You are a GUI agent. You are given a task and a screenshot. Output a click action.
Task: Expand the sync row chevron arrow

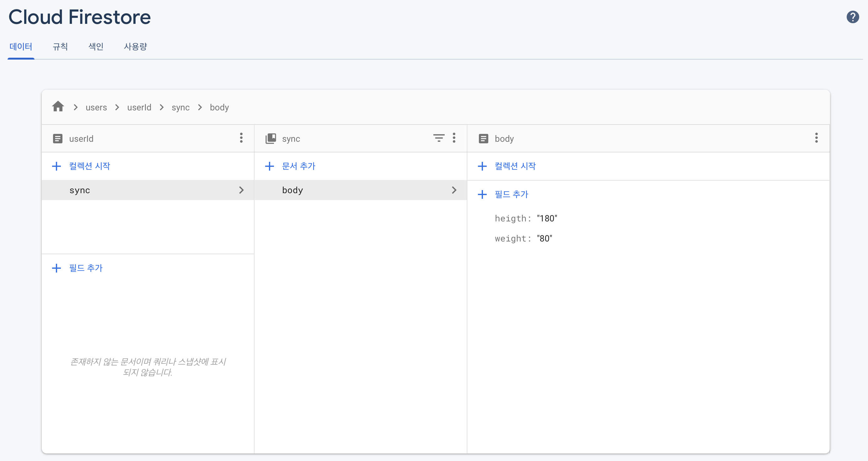[241, 190]
